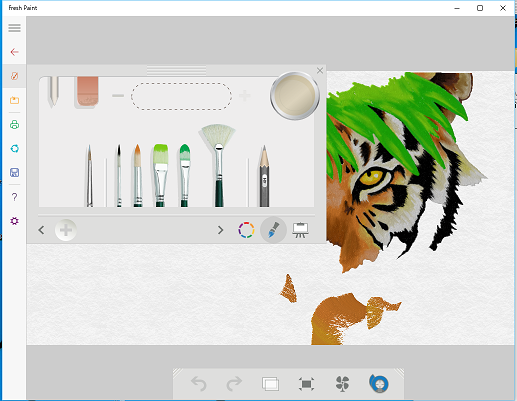Open the easel canvas options tab
The height and width of the screenshot is (401, 517).
(x=300, y=230)
